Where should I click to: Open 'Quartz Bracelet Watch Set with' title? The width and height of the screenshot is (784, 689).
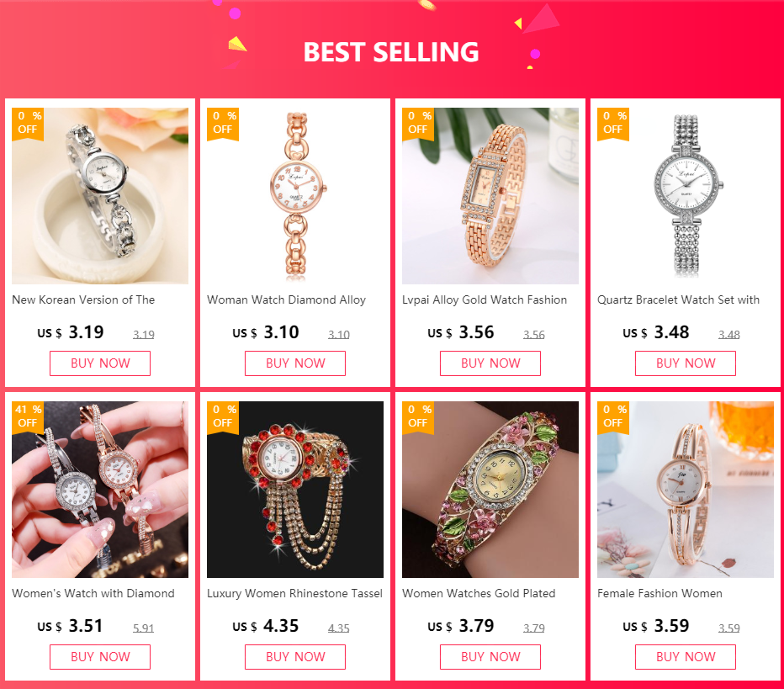point(679,300)
